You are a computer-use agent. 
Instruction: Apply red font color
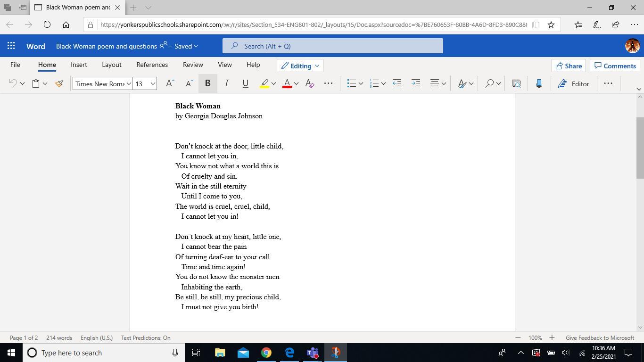coord(287,83)
